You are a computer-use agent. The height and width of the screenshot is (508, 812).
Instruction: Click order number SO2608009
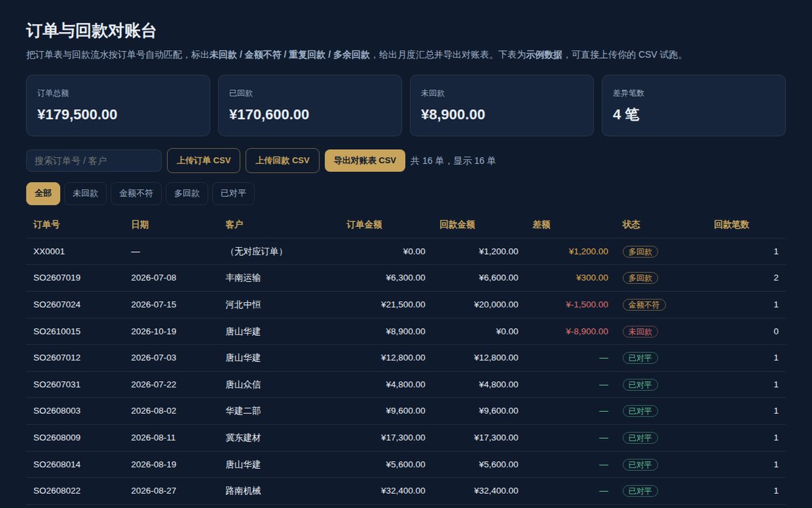coord(57,438)
